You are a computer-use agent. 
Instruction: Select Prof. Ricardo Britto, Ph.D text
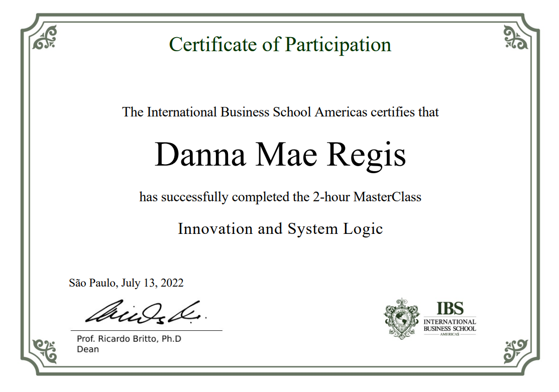point(128,340)
